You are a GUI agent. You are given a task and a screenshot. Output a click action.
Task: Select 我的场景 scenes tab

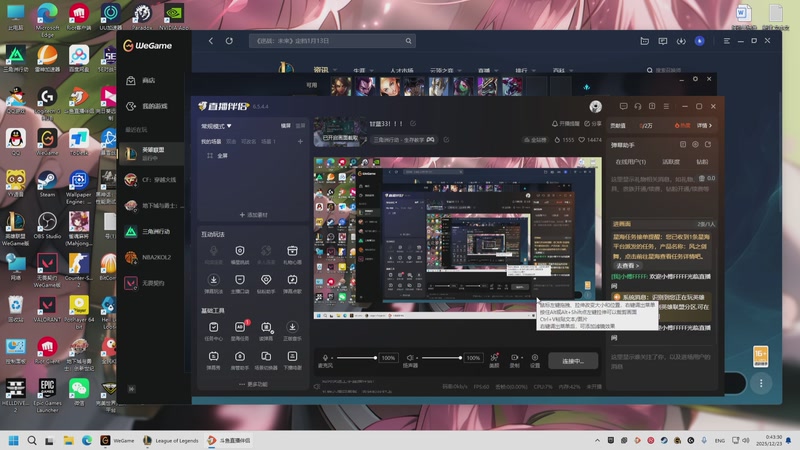click(211, 141)
